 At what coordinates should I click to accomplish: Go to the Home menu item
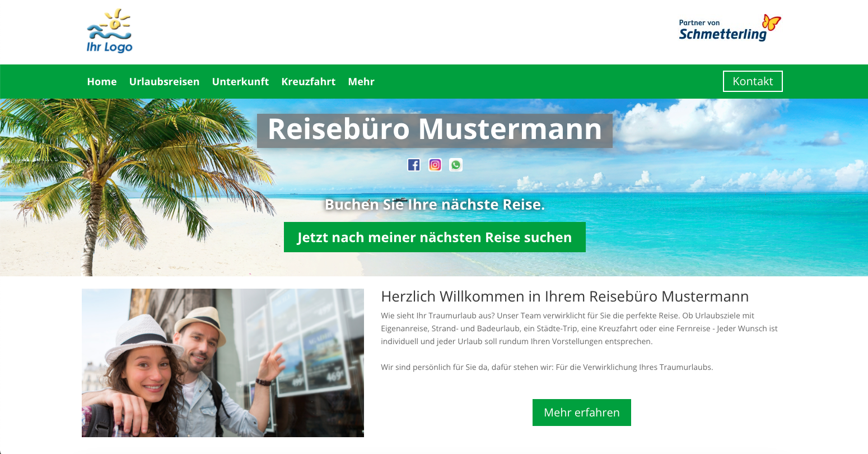[x=102, y=82]
